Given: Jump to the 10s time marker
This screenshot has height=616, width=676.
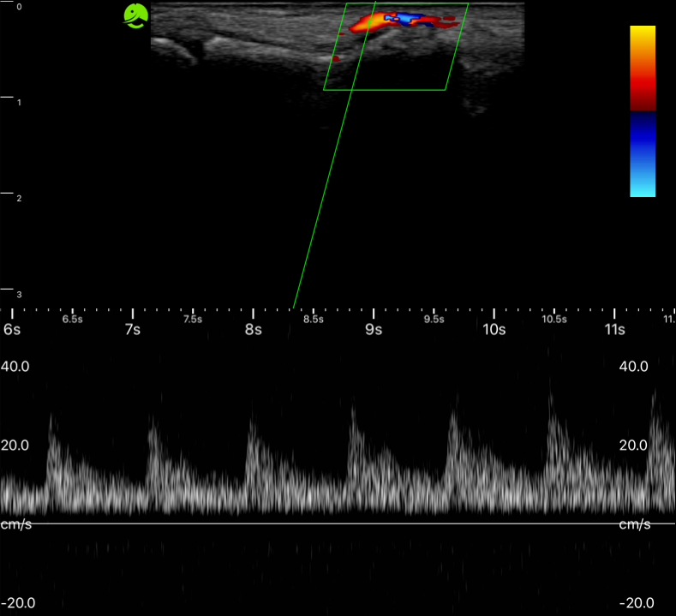Looking at the screenshot, I should pyautogui.click(x=494, y=330).
